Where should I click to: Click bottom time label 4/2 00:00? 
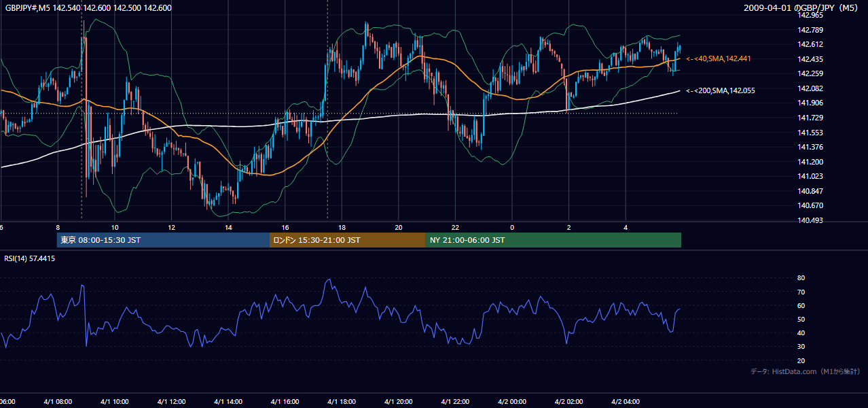point(512,402)
